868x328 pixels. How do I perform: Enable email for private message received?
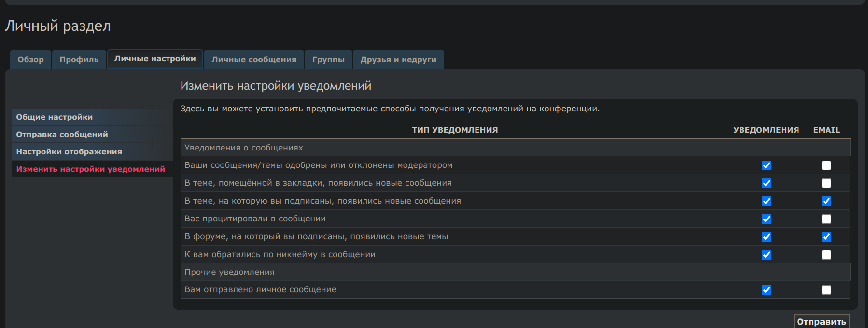click(826, 290)
